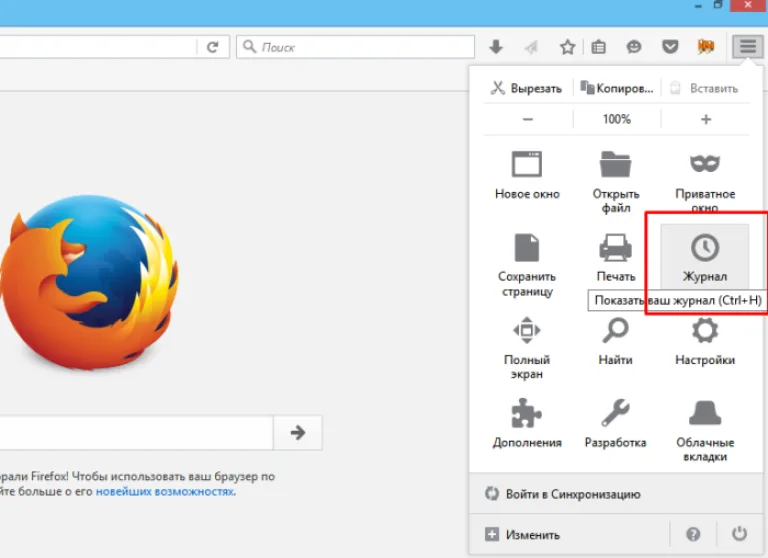Reset zoom by clicking 100%
The image size is (768, 558).
point(617,119)
